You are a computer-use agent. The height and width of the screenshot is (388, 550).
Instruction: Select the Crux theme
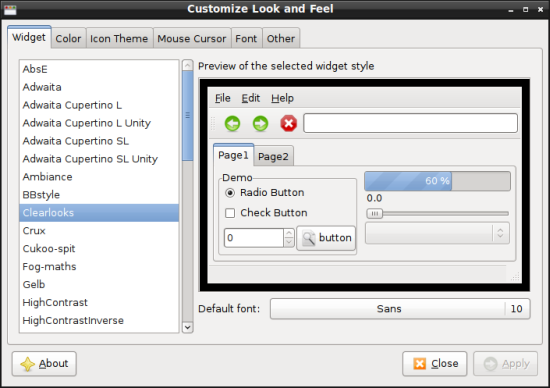point(99,230)
